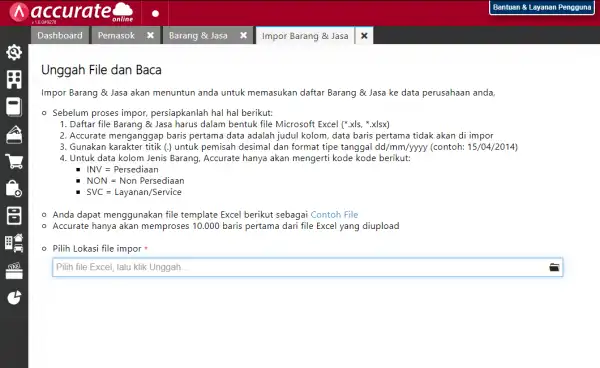Download the Contoh File template link
Image resolution: width=600 pixels, height=368 pixels.
tap(334, 215)
